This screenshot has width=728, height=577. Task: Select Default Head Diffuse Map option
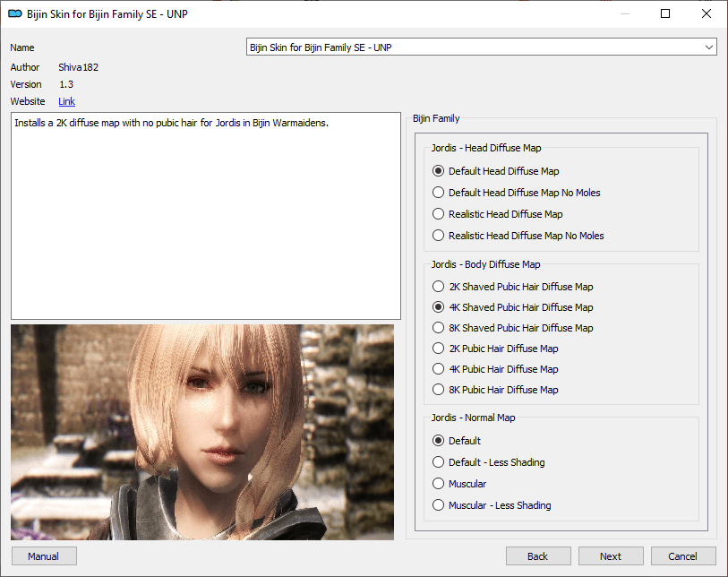pyautogui.click(x=495, y=171)
